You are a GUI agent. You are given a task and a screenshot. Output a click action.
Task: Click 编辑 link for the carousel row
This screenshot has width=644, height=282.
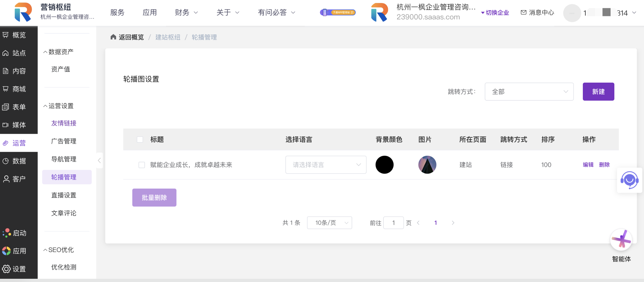coord(588,165)
